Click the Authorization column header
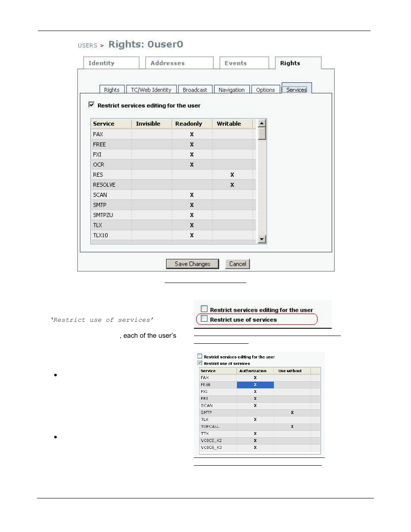The image size is (411, 532). pyautogui.click(x=255, y=370)
